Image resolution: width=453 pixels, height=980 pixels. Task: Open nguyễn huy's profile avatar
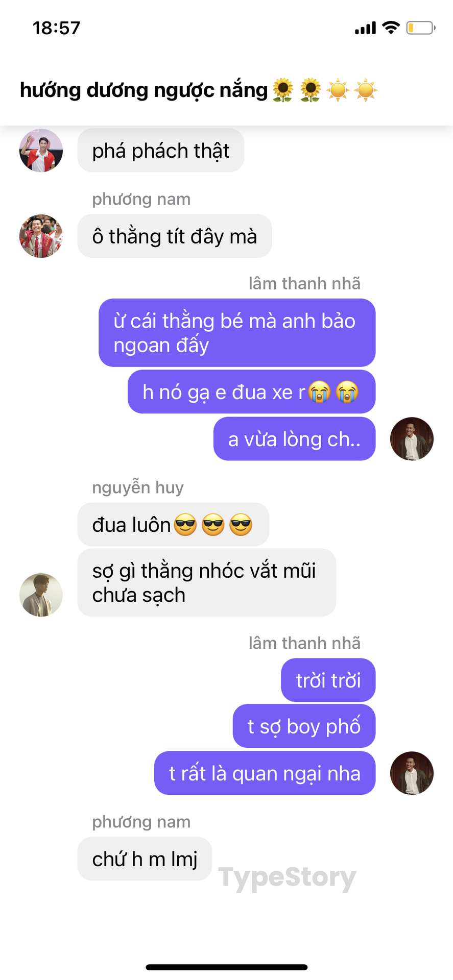click(41, 595)
